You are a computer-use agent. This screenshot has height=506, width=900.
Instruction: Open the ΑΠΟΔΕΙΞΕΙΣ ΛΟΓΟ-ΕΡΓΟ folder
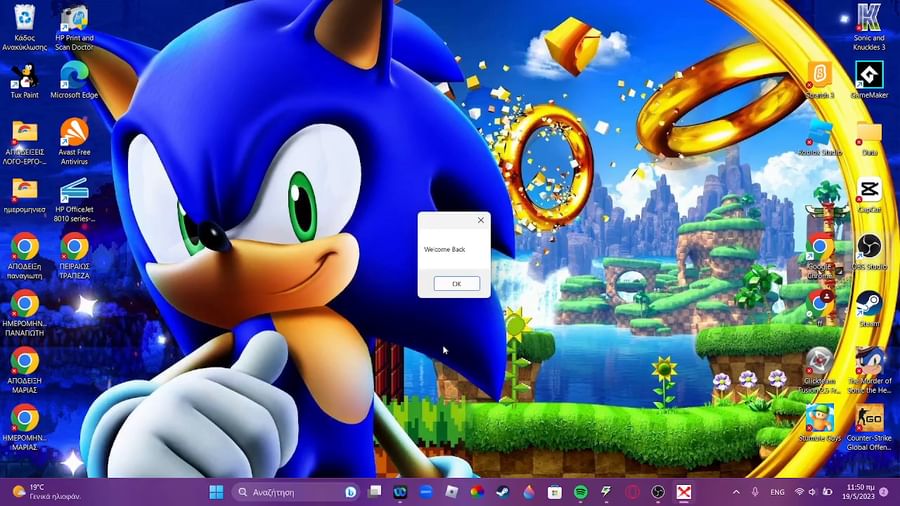25,142
